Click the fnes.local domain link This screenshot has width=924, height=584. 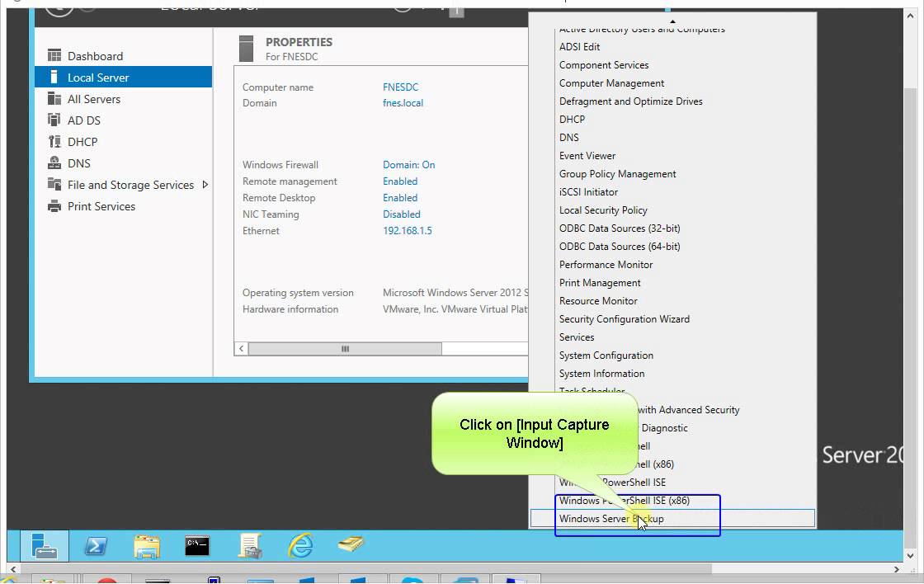tap(403, 102)
